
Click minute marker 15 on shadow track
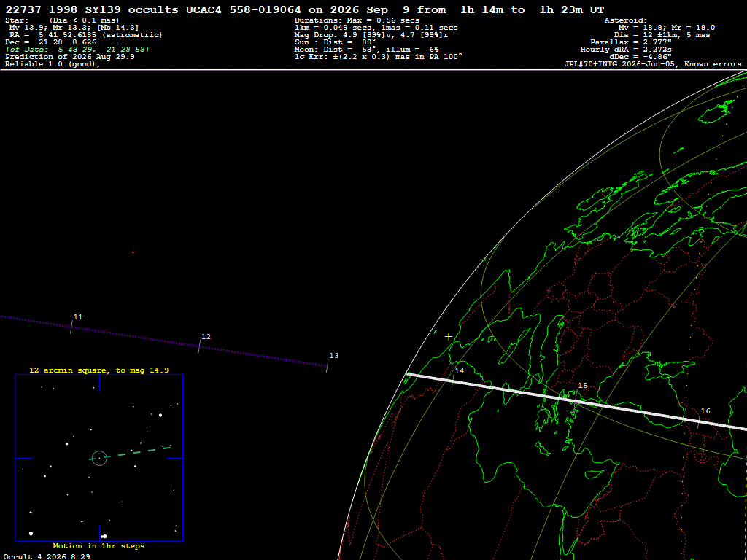[576, 396]
